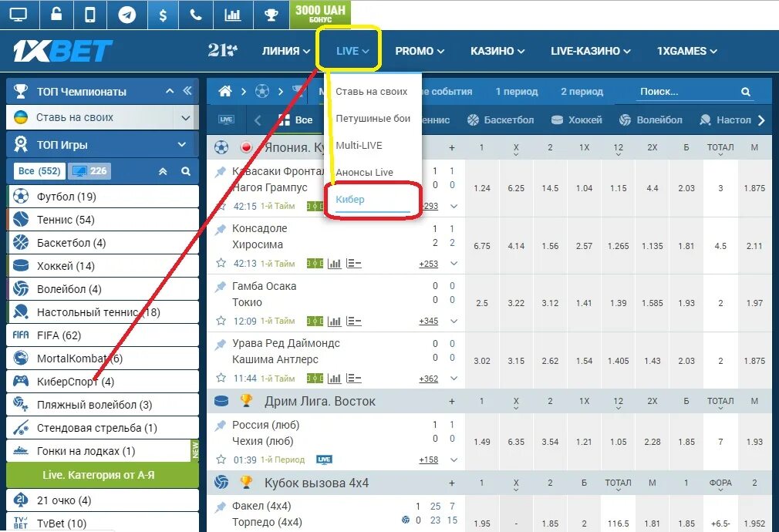Open Баскетбол (4) in sidebar
779x532 pixels.
103,243
